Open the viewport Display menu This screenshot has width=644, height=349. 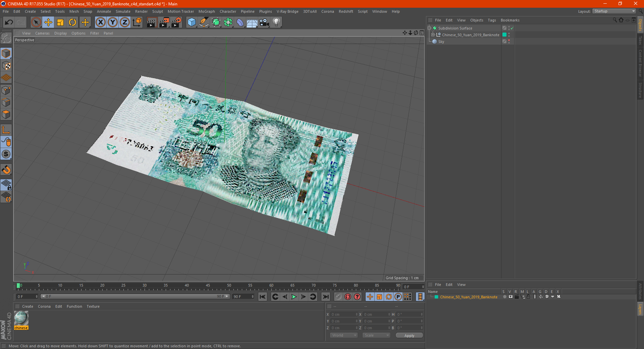(x=60, y=33)
